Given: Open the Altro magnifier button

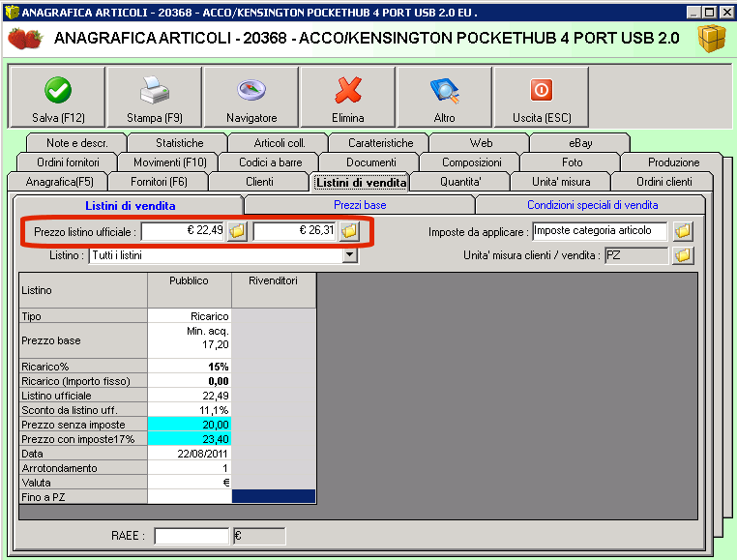Looking at the screenshot, I should click(445, 98).
